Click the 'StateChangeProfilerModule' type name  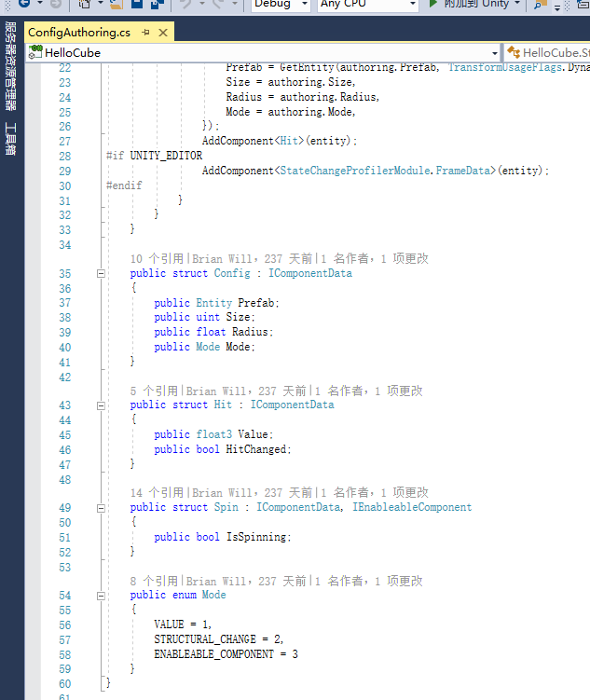click(355, 171)
